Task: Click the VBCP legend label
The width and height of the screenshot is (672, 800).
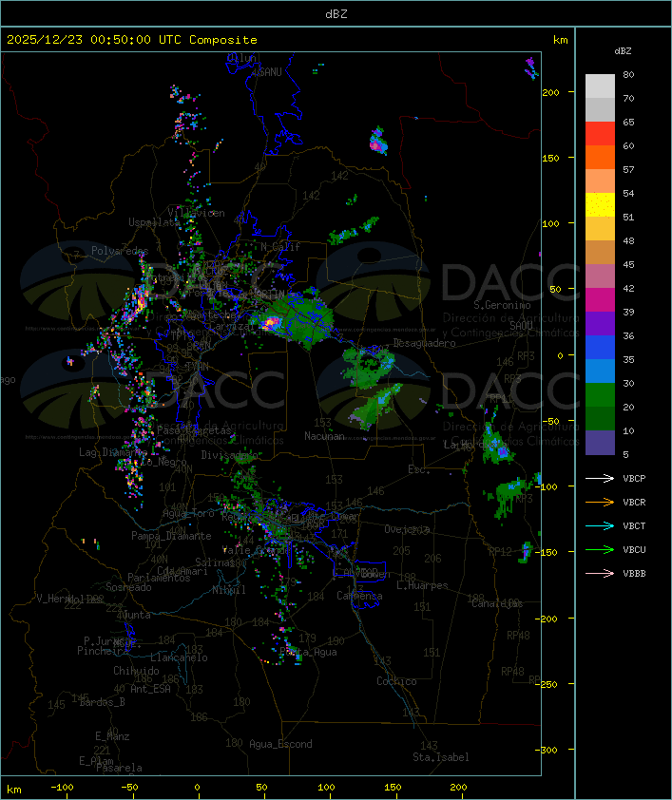Action: (634, 478)
